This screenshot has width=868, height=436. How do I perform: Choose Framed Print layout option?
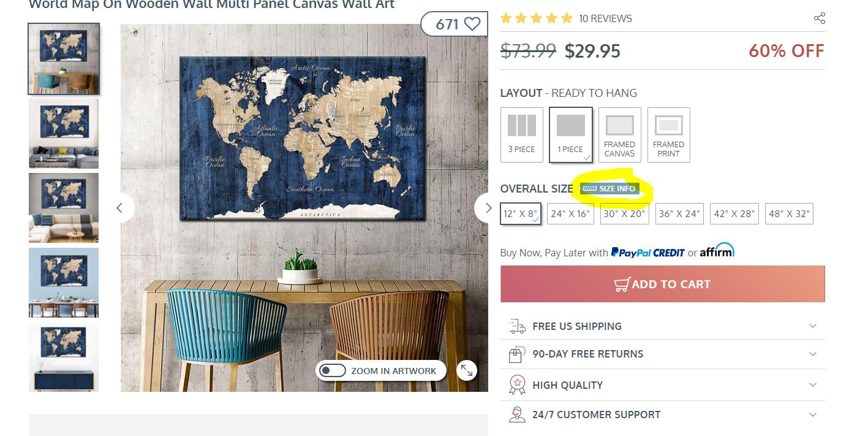[669, 135]
